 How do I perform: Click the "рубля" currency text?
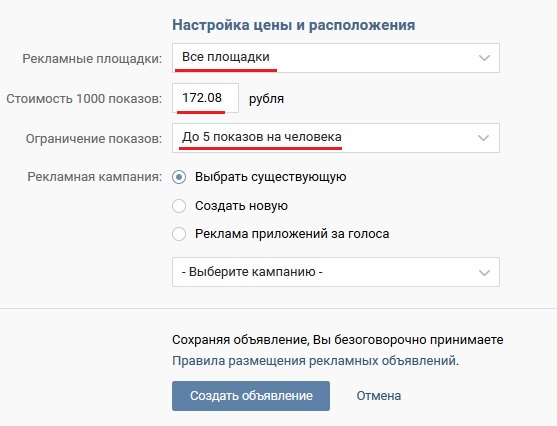point(266,99)
